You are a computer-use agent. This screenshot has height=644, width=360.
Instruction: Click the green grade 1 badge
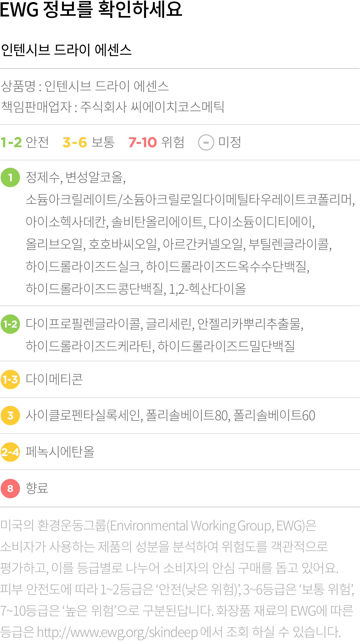[x=10, y=177]
